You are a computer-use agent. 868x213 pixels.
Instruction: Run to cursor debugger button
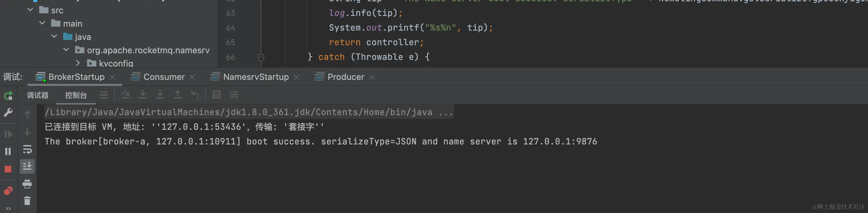tap(195, 95)
